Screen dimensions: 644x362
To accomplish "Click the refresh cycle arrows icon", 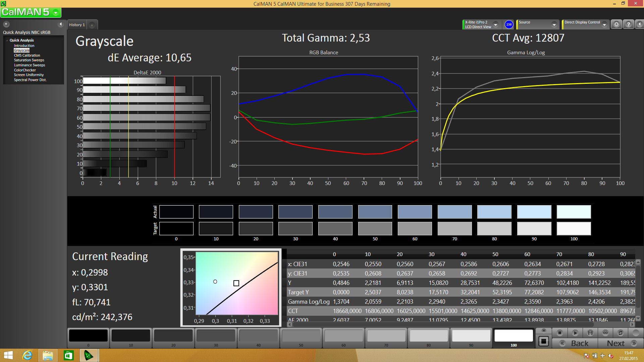I will click(x=620, y=333).
